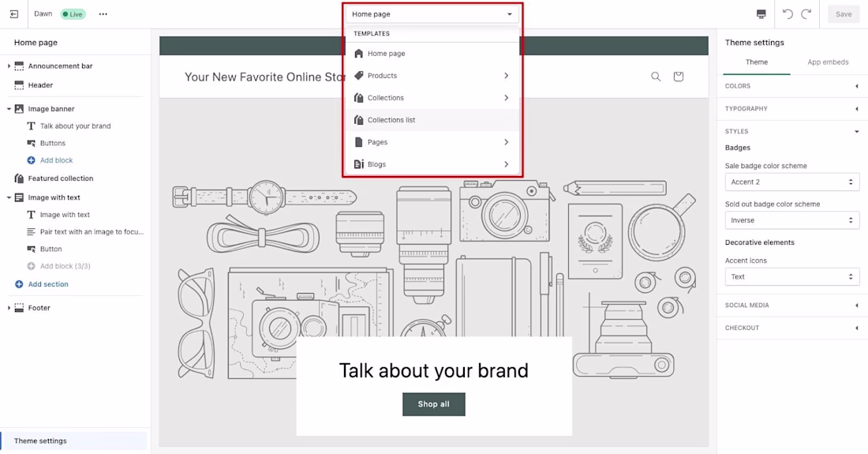The width and height of the screenshot is (868, 454).
Task: Click the Live status badge
Action: point(73,14)
